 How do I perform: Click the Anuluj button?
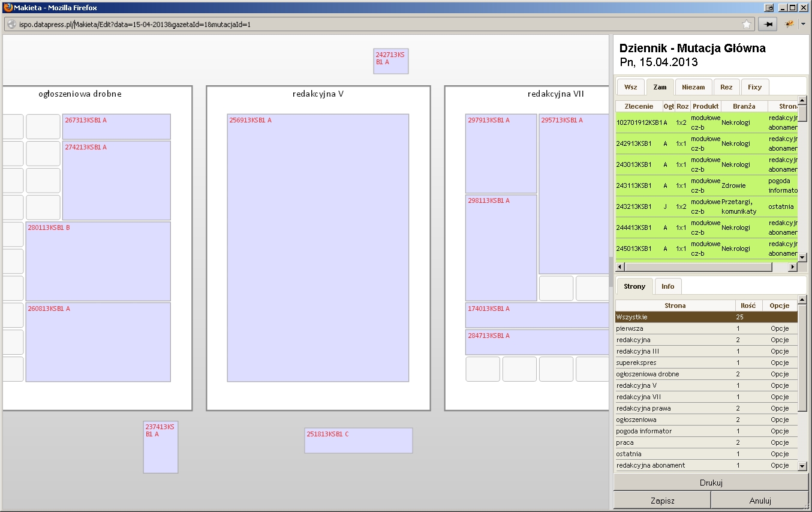760,500
